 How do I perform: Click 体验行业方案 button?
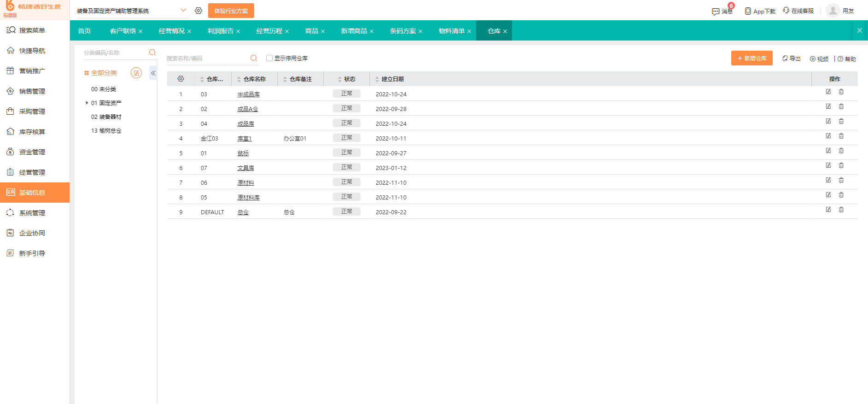[231, 11]
